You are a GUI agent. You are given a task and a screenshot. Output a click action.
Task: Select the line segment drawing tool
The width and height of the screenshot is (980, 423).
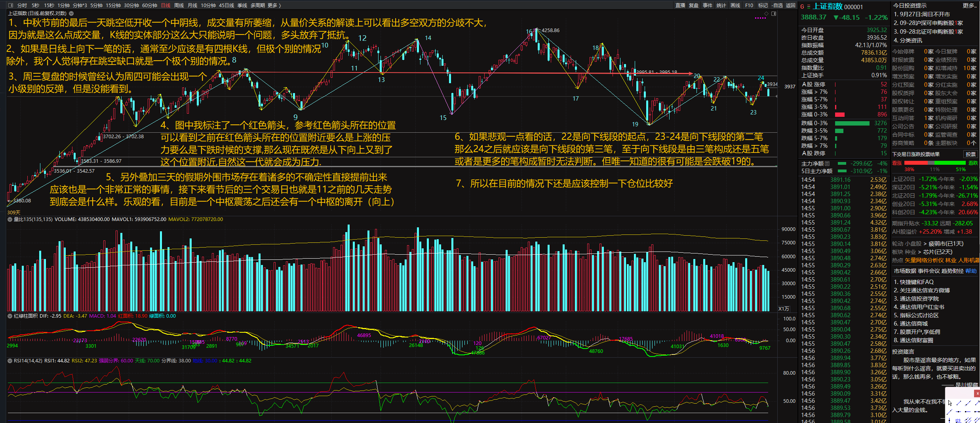[x=959, y=403]
